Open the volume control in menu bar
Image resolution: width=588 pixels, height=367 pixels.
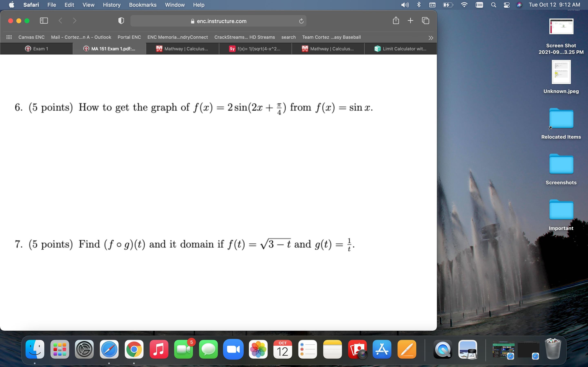(x=405, y=5)
